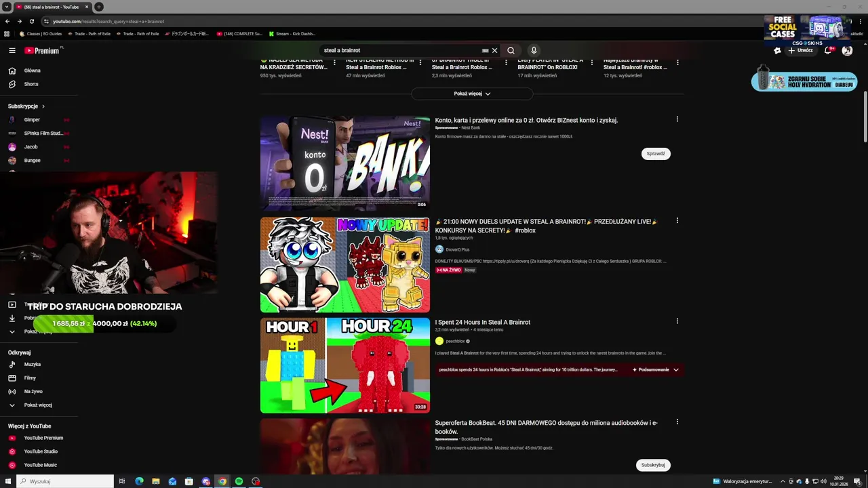Open options menu for DUELS UPDATE live video
The width and height of the screenshot is (868, 488).
677,221
